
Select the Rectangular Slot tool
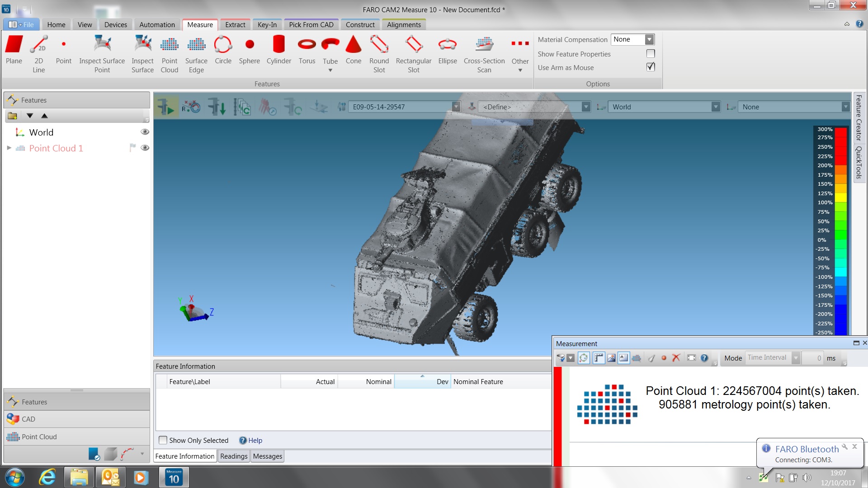tap(414, 53)
